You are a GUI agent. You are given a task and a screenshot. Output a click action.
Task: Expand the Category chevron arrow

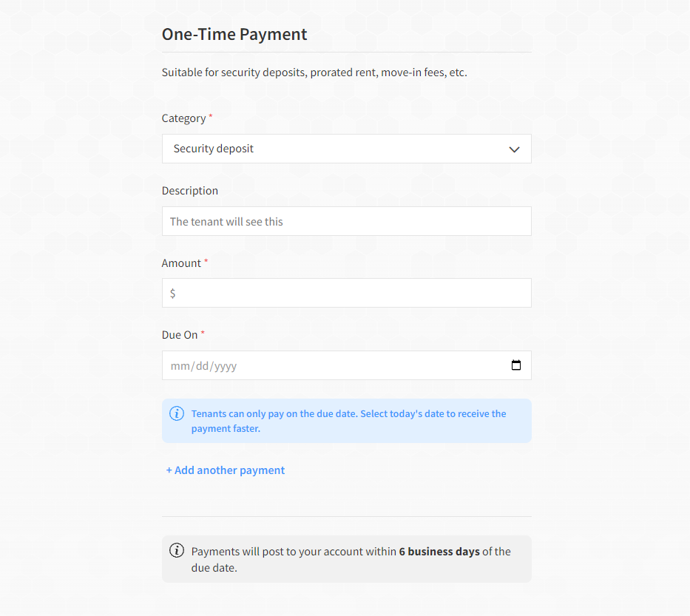[514, 149]
